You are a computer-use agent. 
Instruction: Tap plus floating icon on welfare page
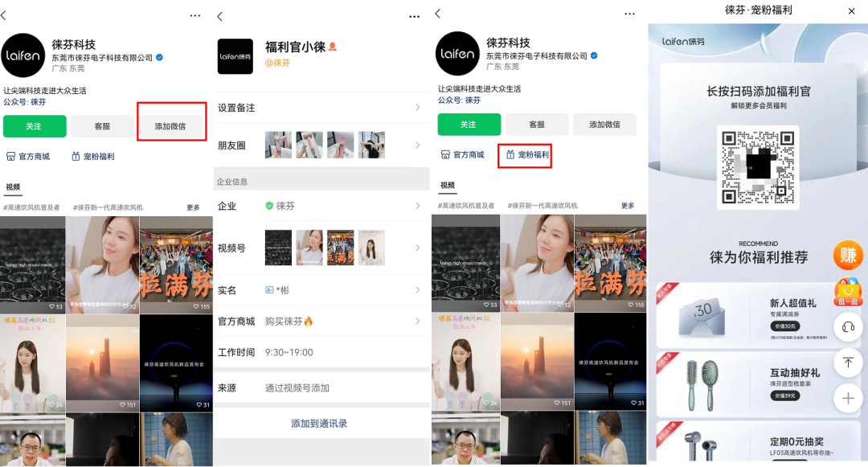[848, 399]
